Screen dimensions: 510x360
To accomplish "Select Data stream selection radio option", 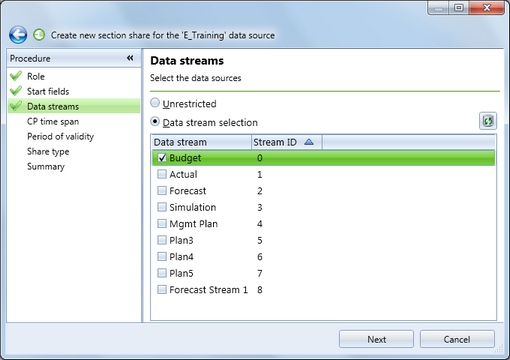I will 155,121.
